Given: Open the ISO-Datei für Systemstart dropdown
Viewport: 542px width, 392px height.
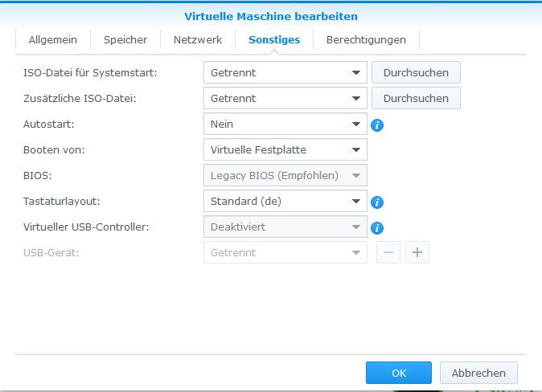Looking at the screenshot, I should (x=285, y=73).
